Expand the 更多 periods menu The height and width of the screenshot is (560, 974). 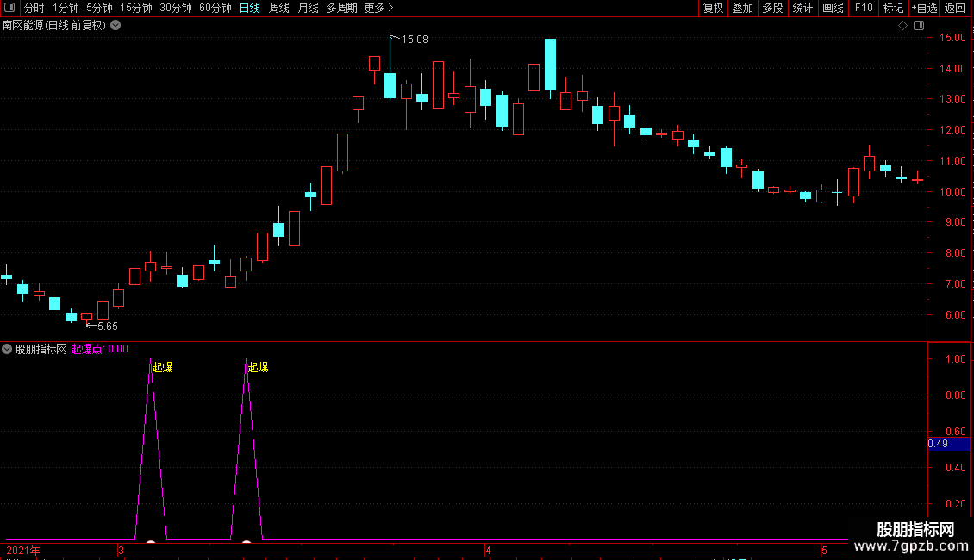[x=379, y=8]
